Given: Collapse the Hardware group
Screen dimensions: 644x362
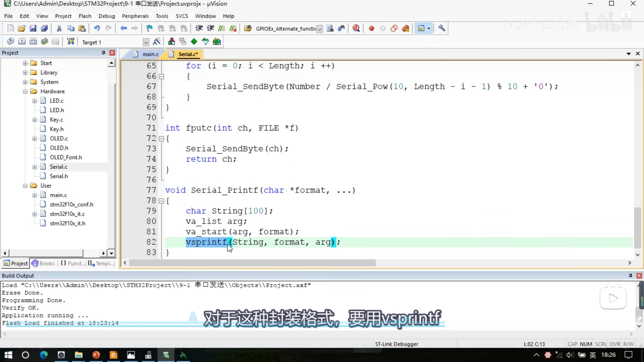Looking at the screenshot, I should point(25,92).
